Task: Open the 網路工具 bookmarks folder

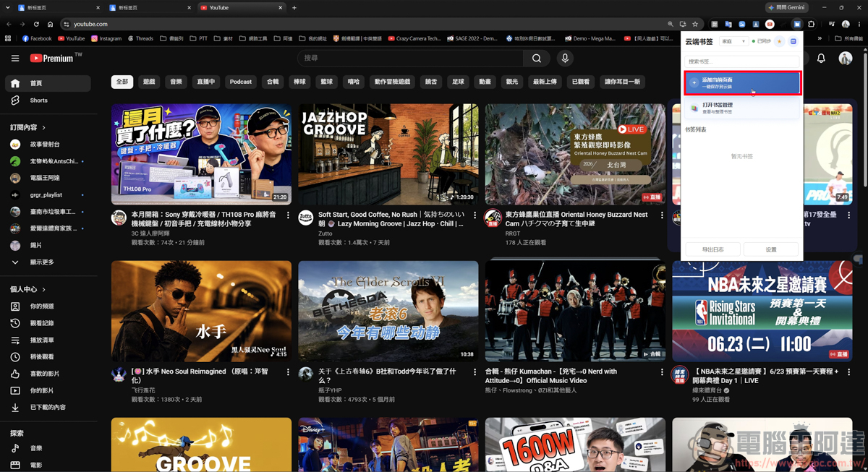Action: tap(253, 38)
